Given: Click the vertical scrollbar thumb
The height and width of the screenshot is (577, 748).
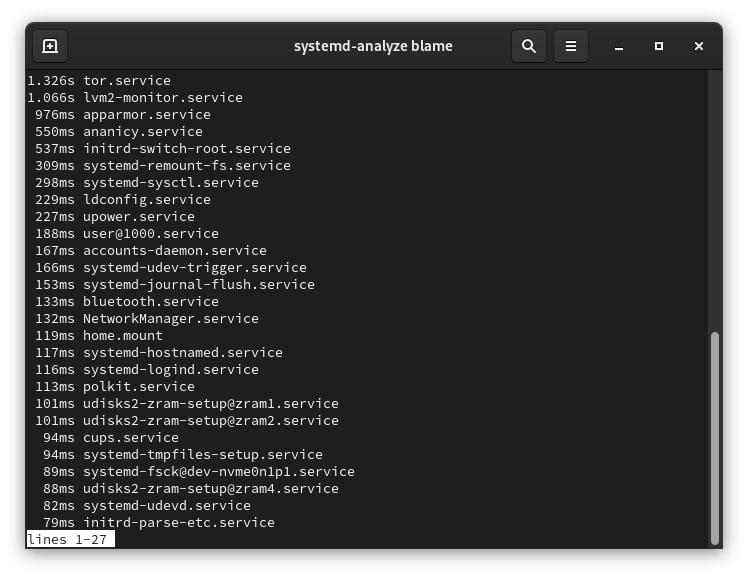Looking at the screenshot, I should coord(714,436).
